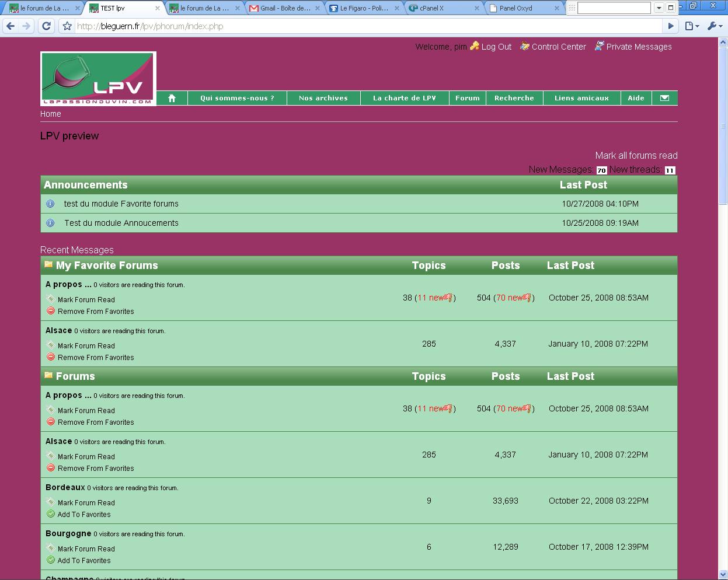
Task: Switch to the cPanel X tab
Action: [x=444, y=8]
